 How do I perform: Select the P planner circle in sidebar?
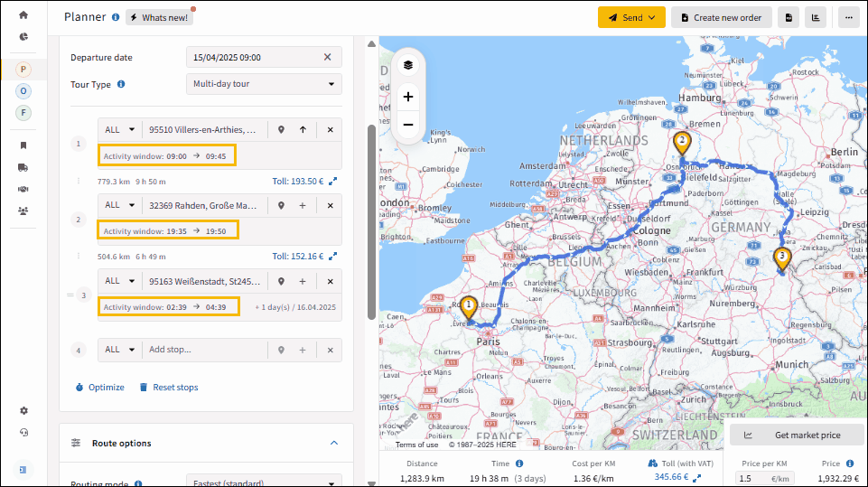23,70
